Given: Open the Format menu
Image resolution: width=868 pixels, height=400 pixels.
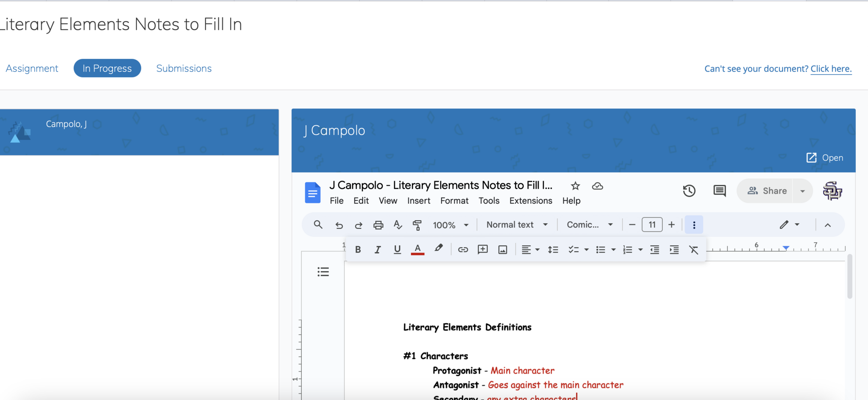Looking at the screenshot, I should pyautogui.click(x=454, y=201).
